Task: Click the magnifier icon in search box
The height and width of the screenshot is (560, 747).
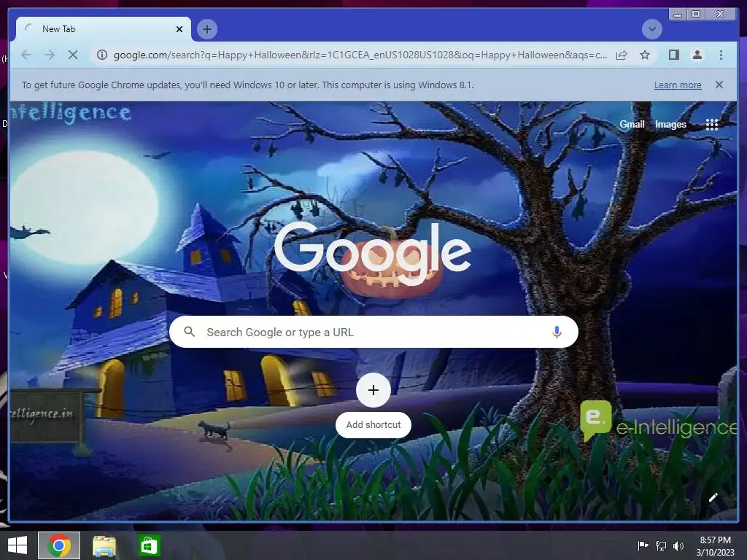Action: pyautogui.click(x=189, y=332)
